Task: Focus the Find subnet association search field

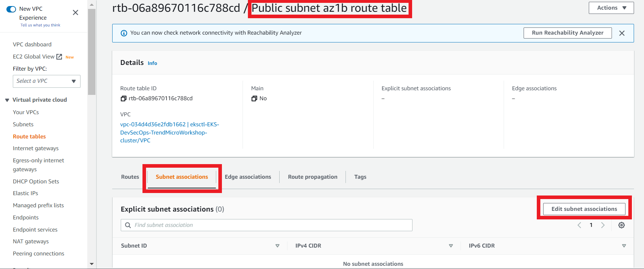Action: coord(266,225)
